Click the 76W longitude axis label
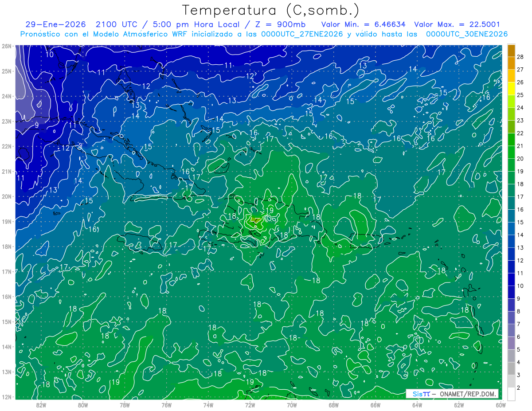The height and width of the screenshot is (411, 532). (167, 405)
